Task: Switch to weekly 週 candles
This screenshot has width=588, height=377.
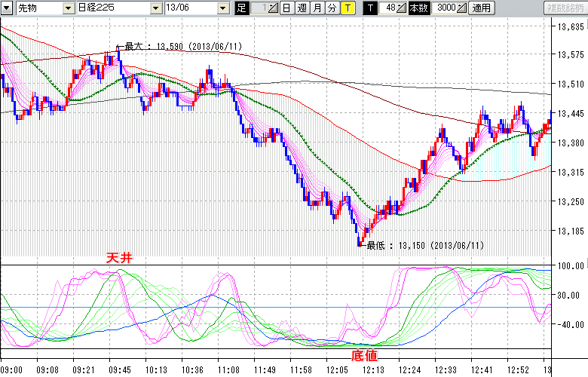Action: [x=302, y=8]
